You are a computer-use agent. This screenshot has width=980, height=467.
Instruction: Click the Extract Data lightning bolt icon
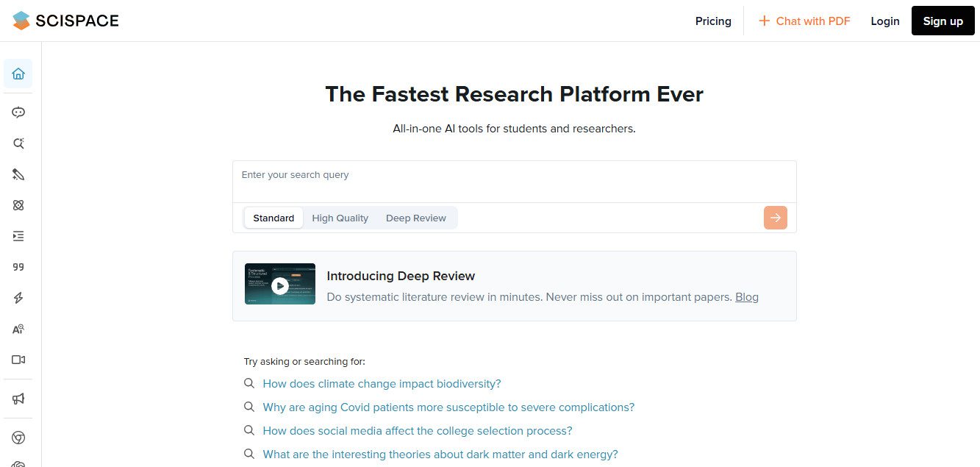(x=18, y=298)
